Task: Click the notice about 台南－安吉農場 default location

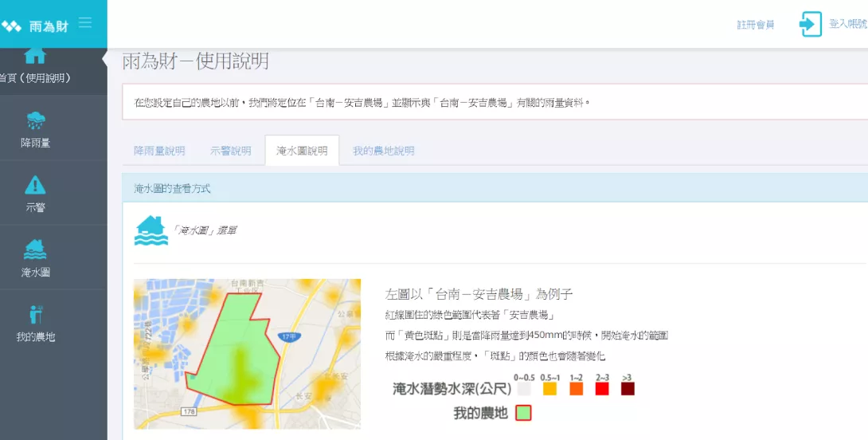Action: point(495,102)
